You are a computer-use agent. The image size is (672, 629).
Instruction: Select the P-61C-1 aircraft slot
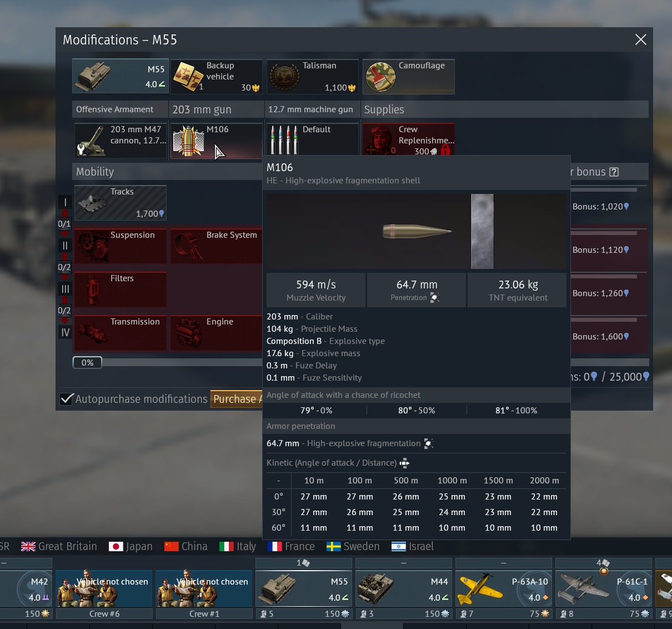[604, 588]
